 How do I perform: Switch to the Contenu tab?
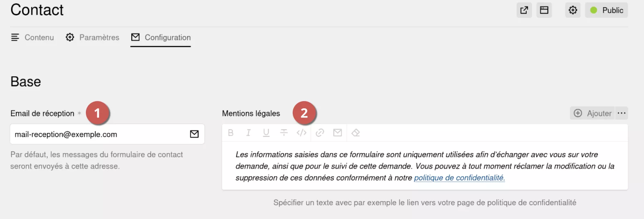click(32, 38)
